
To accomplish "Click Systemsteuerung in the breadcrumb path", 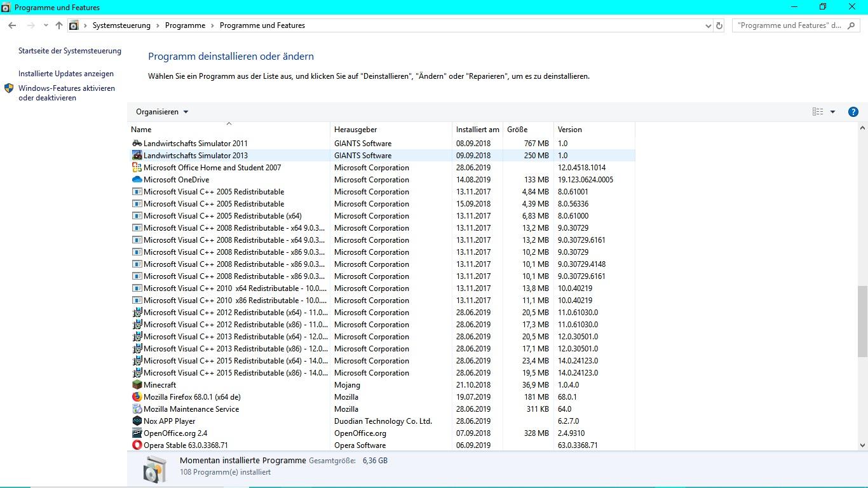I will point(121,25).
